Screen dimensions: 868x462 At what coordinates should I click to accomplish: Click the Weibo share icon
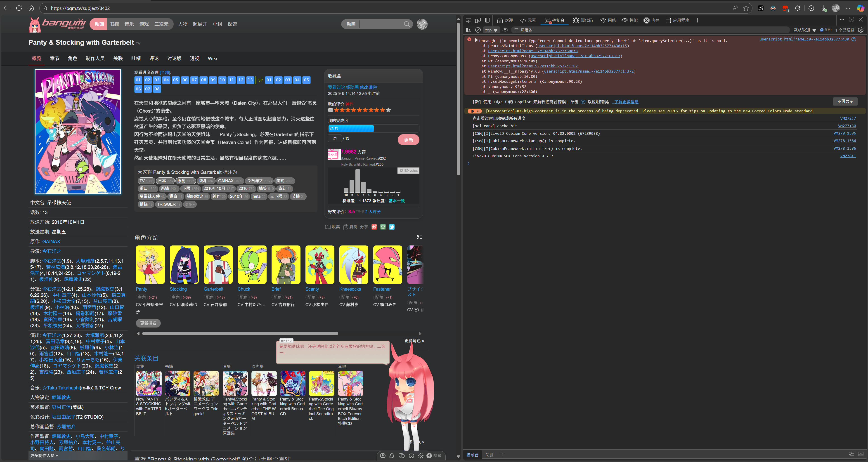click(x=374, y=227)
